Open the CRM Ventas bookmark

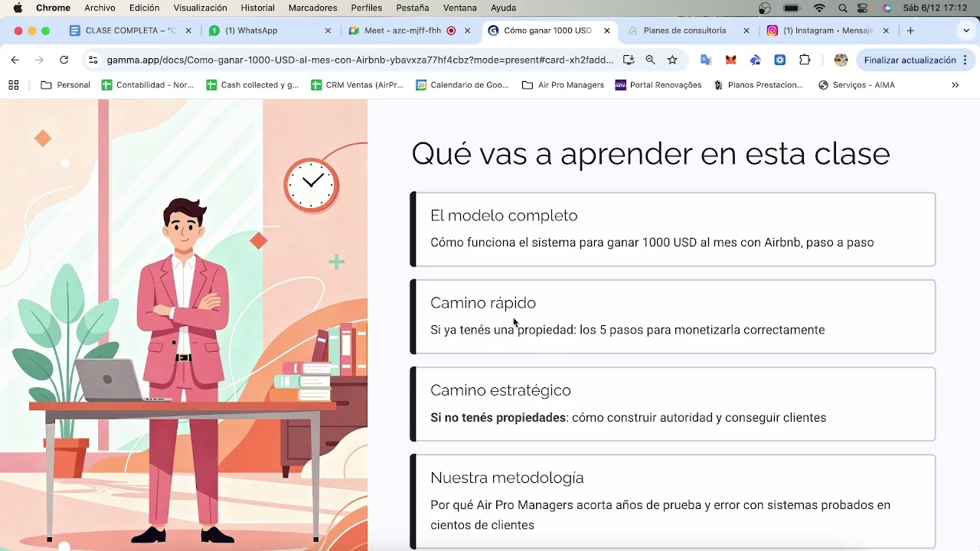[358, 85]
